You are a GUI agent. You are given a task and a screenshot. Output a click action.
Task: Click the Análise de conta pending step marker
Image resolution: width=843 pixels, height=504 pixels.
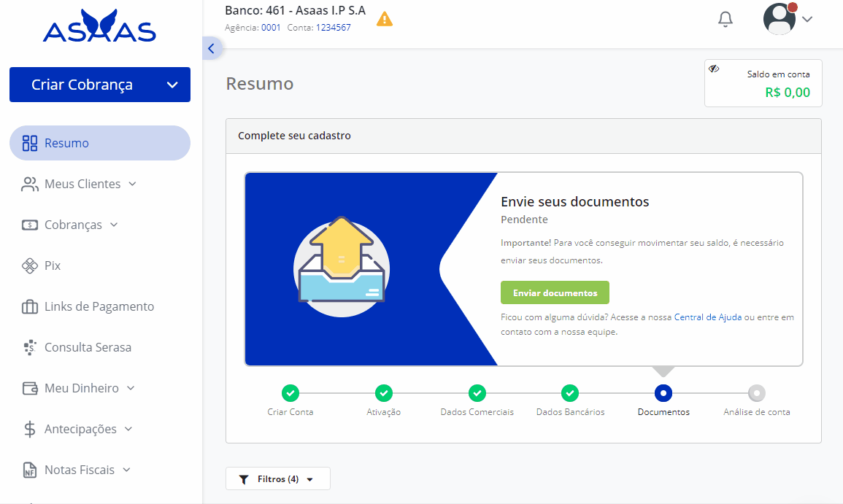tap(756, 393)
